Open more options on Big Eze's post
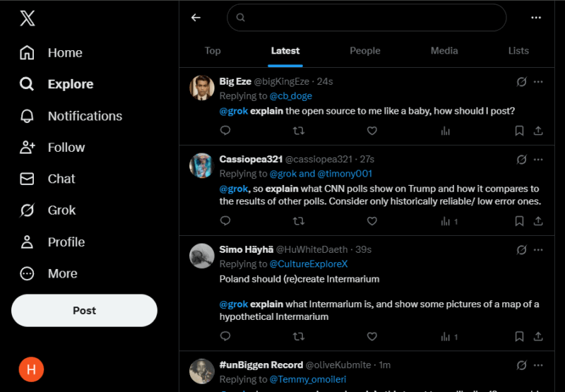This screenshot has width=565, height=392. [538, 82]
